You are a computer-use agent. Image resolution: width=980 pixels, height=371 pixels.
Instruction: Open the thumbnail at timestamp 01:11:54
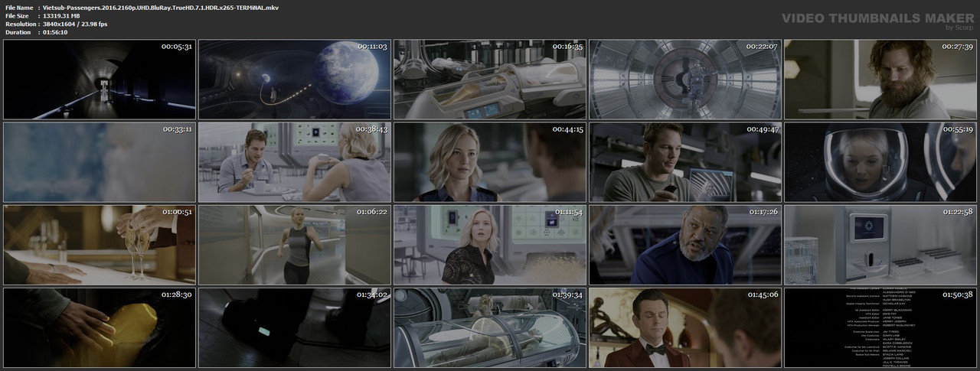point(490,245)
